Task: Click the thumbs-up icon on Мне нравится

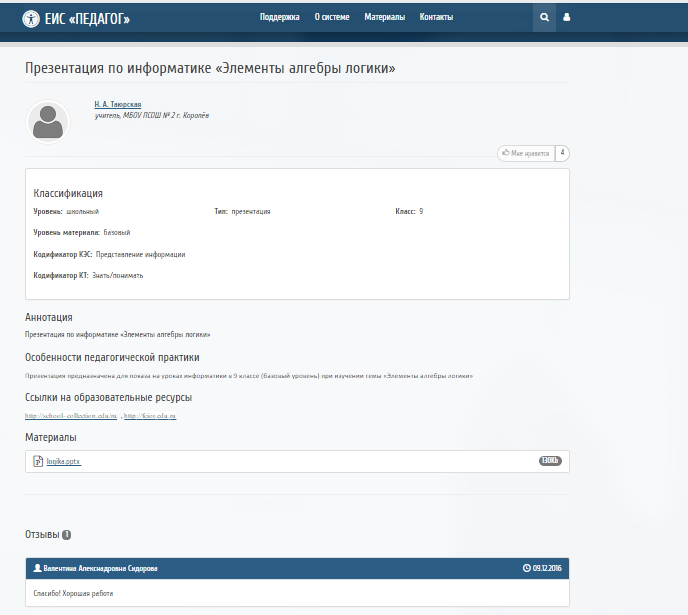Action: click(x=505, y=153)
